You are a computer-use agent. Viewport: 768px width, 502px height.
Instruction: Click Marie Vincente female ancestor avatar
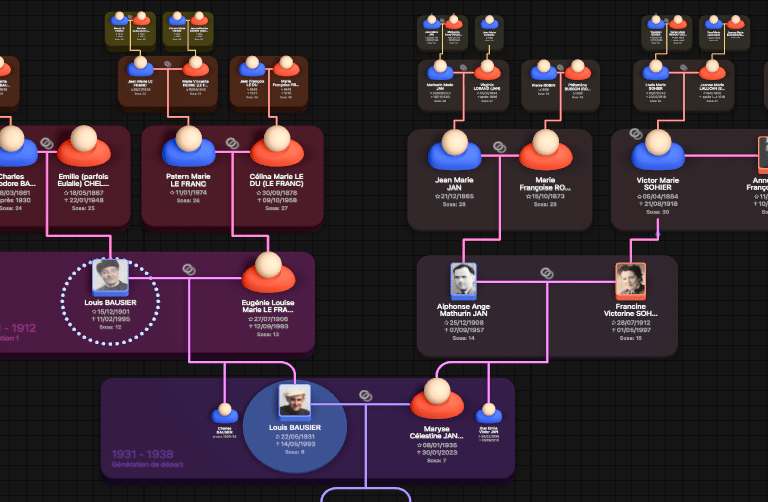click(196, 66)
